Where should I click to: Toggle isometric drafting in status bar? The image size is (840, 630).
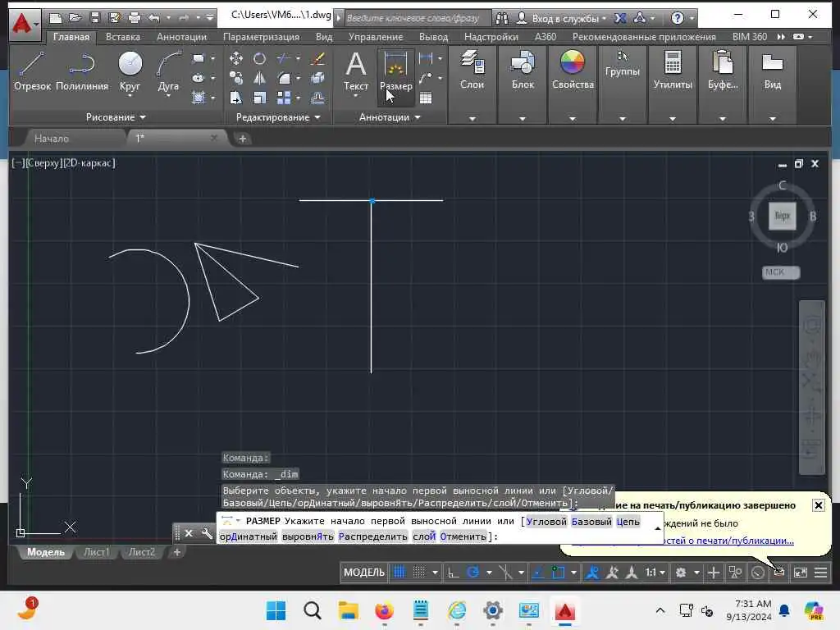[505, 572]
